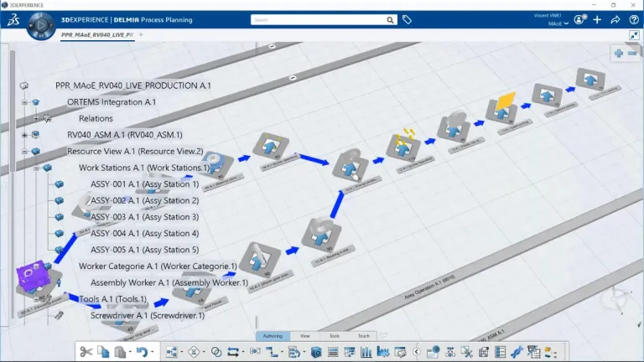Image resolution: width=644 pixels, height=362 pixels.
Task: Expand the Relations node
Action: coord(37,118)
